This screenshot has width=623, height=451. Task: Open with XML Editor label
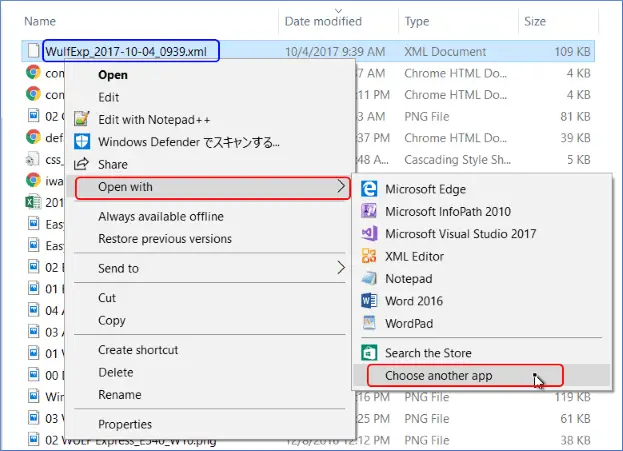click(x=414, y=256)
